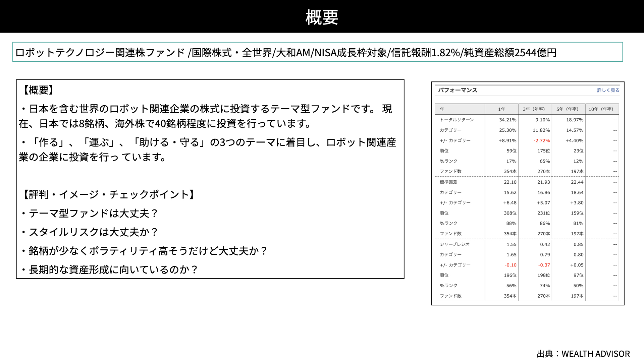Click the 22.44 standard deviation value

tap(577, 182)
